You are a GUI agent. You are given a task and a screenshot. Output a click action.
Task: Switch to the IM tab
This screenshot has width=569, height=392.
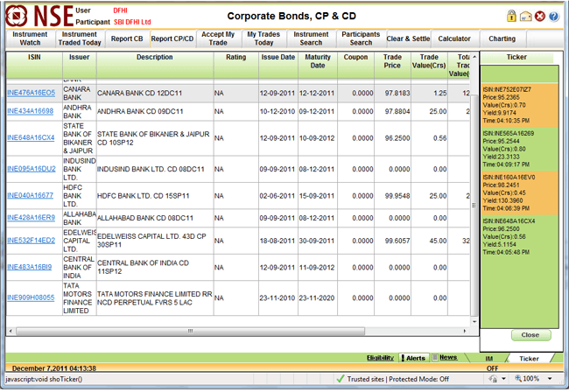click(x=489, y=358)
